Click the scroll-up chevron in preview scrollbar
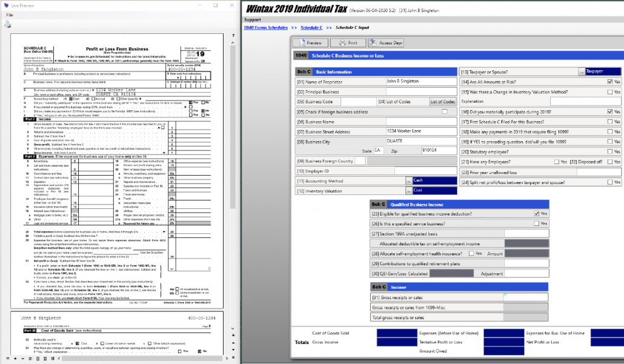This screenshot has height=364, width=624. point(233,42)
